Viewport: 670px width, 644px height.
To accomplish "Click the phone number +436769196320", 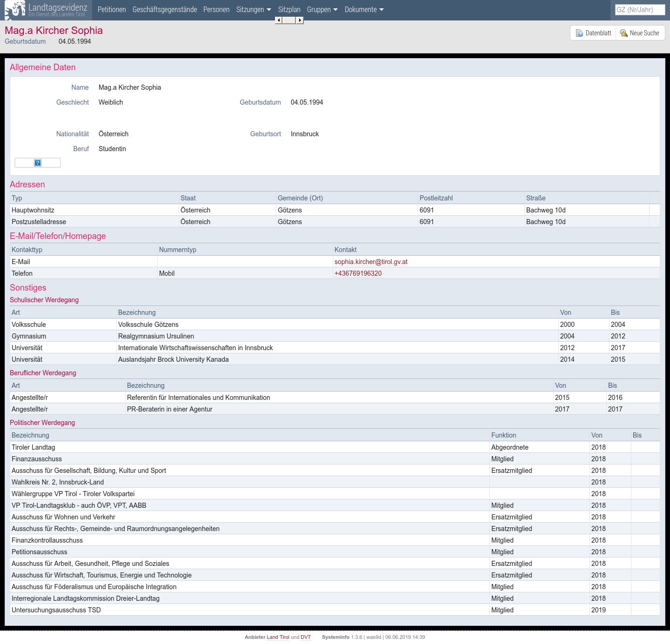I will [358, 273].
